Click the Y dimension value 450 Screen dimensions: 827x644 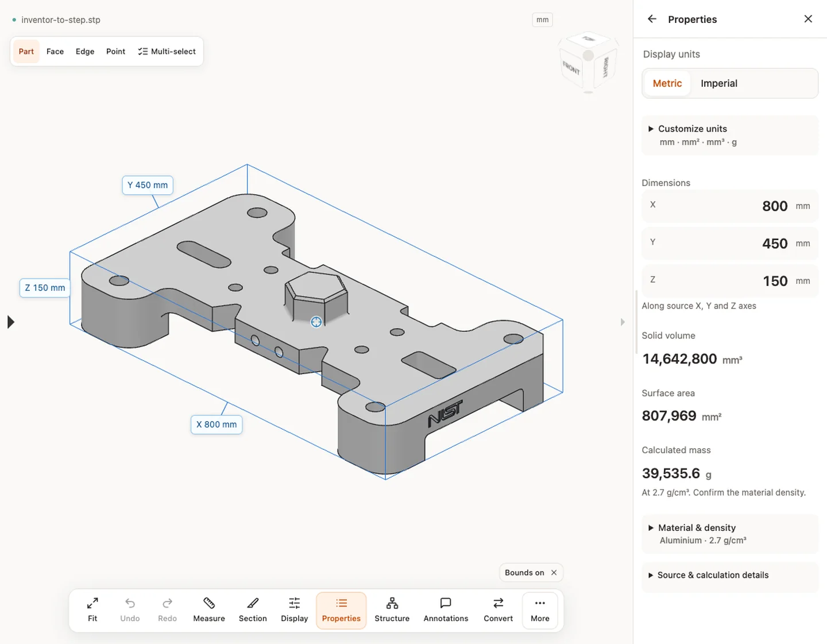point(775,244)
